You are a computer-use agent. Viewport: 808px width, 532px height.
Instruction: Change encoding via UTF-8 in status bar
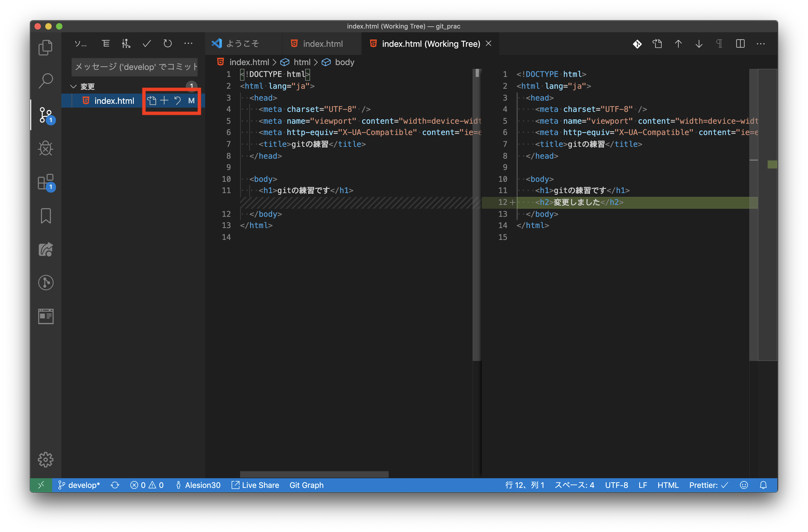point(617,485)
